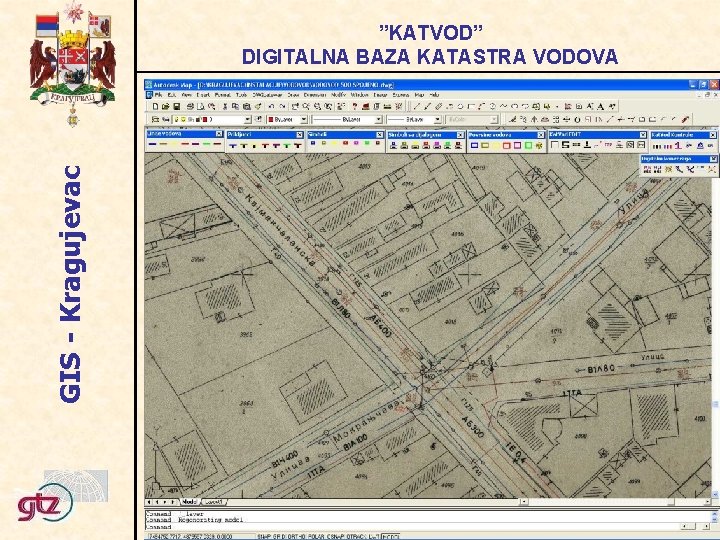Click the dark blue line in Linije vodova
The width and height of the screenshot is (720, 540).
pyautogui.click(x=152, y=145)
